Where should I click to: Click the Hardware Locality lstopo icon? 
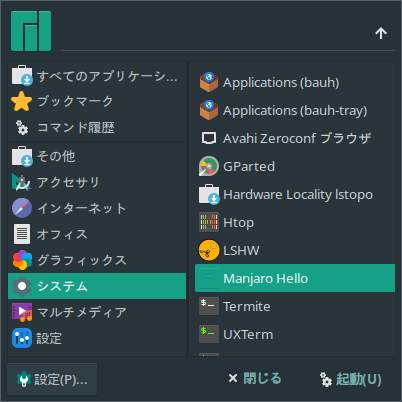point(209,194)
